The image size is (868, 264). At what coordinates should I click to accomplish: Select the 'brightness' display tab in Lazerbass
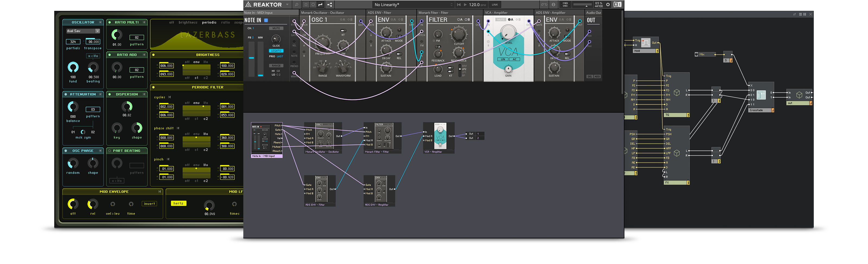188,22
